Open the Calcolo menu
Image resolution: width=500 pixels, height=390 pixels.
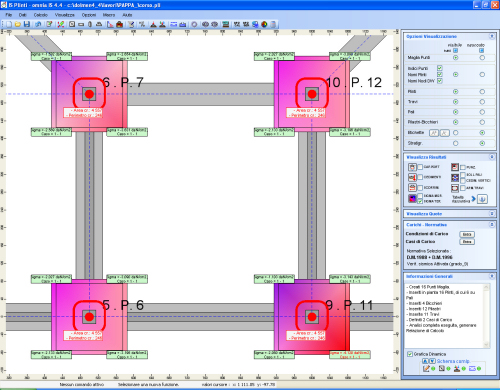tap(41, 15)
